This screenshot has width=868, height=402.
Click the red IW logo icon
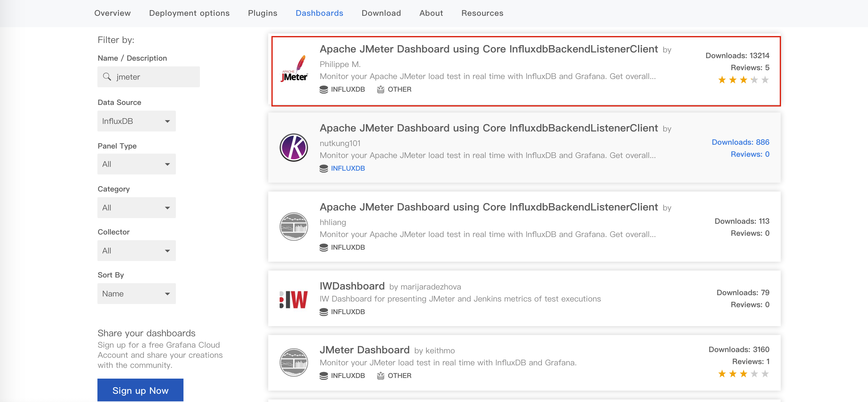coord(294,299)
